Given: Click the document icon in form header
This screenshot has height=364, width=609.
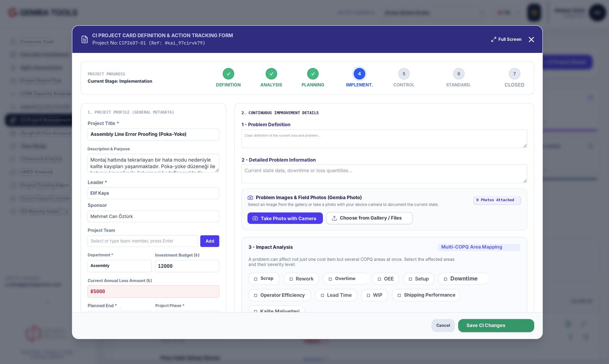Looking at the screenshot, I should [x=85, y=39].
